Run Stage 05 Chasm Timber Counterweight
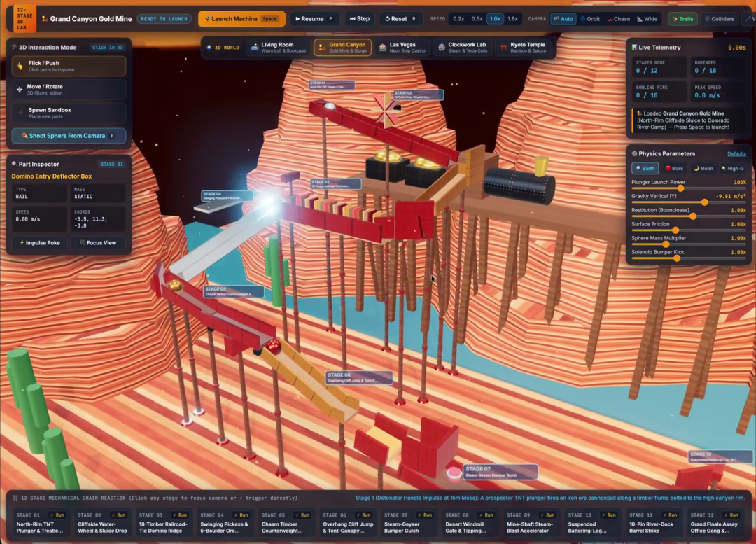756x544 pixels. [302, 515]
